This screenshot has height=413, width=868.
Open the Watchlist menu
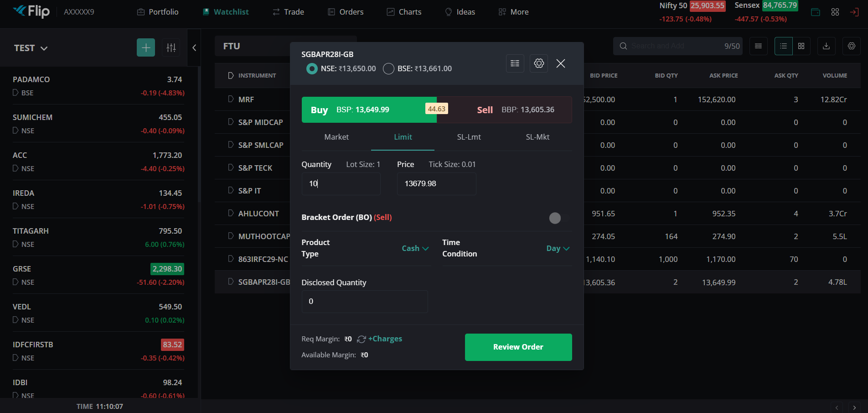226,12
